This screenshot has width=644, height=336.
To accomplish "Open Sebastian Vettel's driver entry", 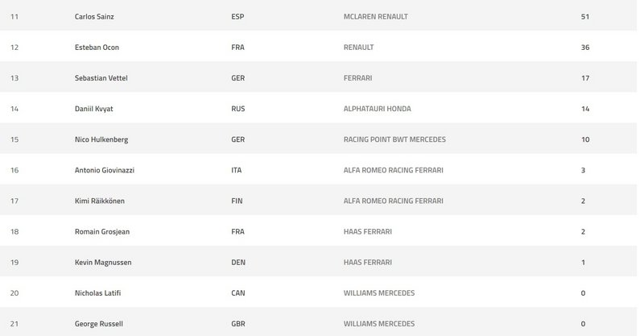I will [x=101, y=77].
